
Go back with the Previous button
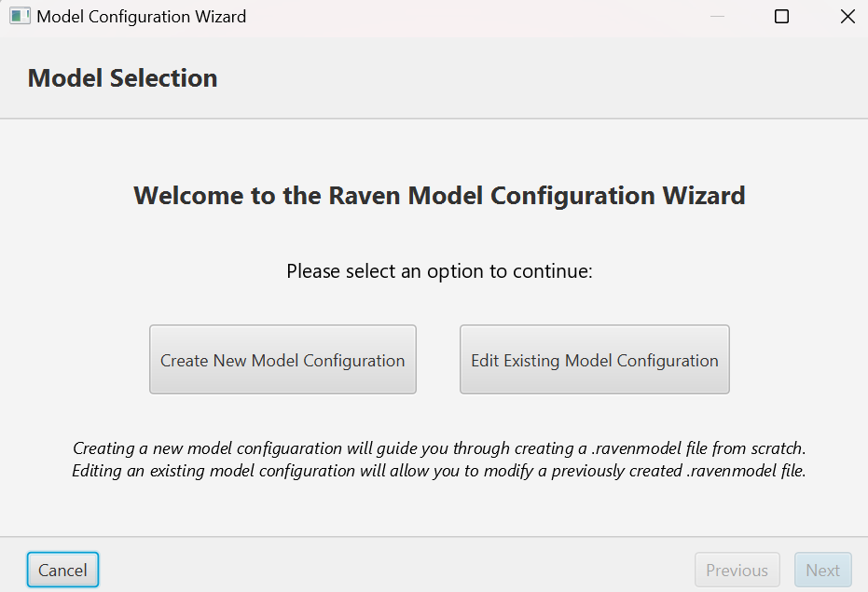point(737,570)
